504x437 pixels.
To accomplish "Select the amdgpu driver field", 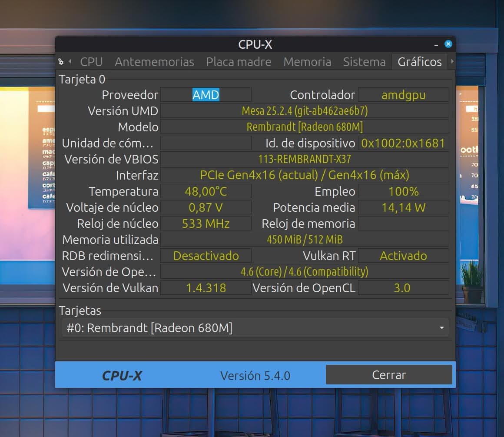I will (403, 95).
